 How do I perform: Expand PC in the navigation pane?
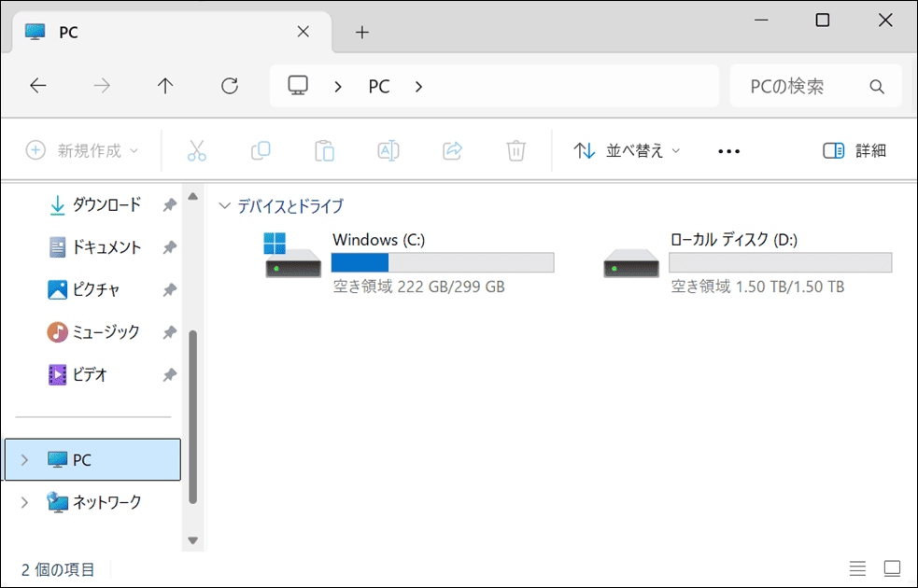[22, 459]
